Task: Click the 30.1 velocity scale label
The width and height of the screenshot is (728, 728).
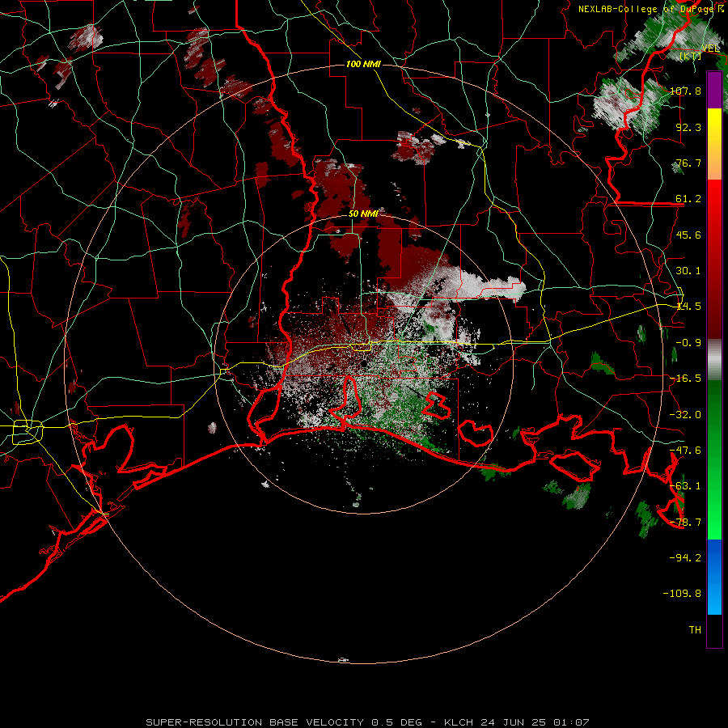Action: (x=688, y=270)
